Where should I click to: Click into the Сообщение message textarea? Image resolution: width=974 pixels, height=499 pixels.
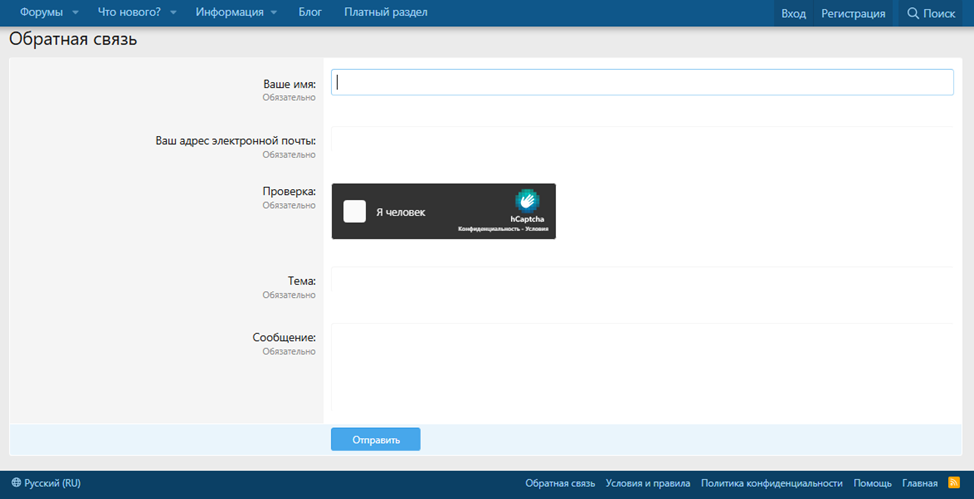642,367
